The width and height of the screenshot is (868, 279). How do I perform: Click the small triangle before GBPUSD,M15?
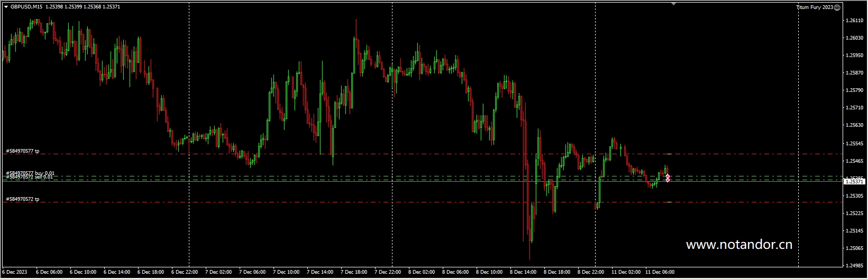[6, 6]
